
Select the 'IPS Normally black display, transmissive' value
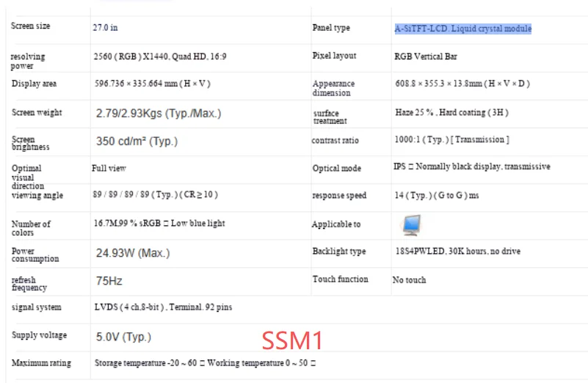click(x=472, y=167)
